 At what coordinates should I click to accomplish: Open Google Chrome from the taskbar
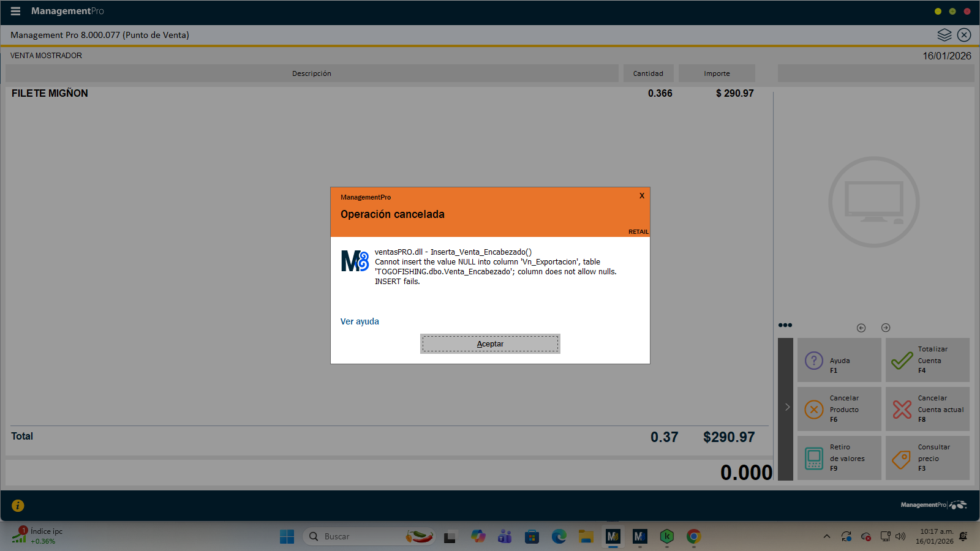693,536
